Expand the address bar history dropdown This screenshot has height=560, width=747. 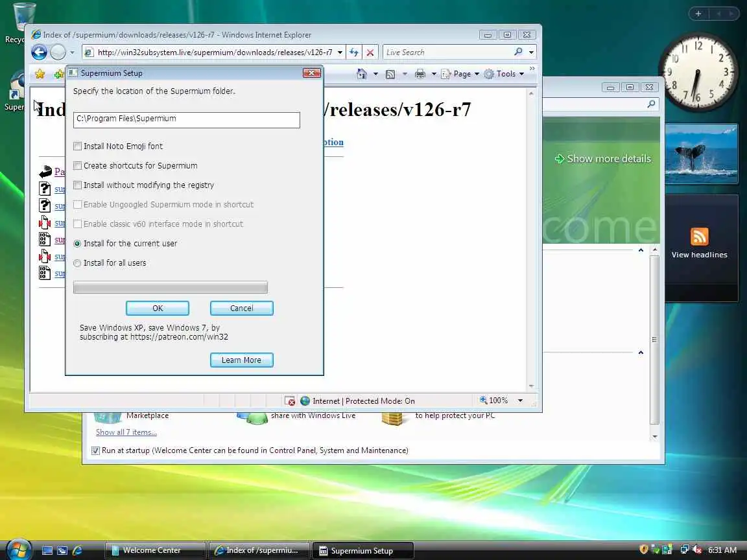pos(340,52)
